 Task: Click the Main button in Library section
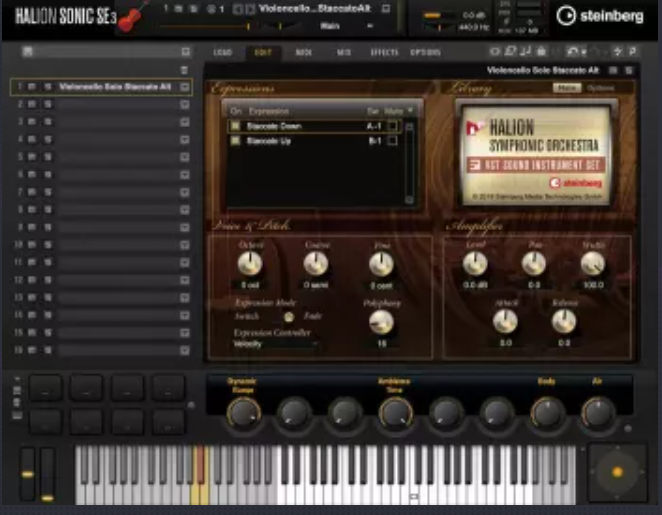567,88
